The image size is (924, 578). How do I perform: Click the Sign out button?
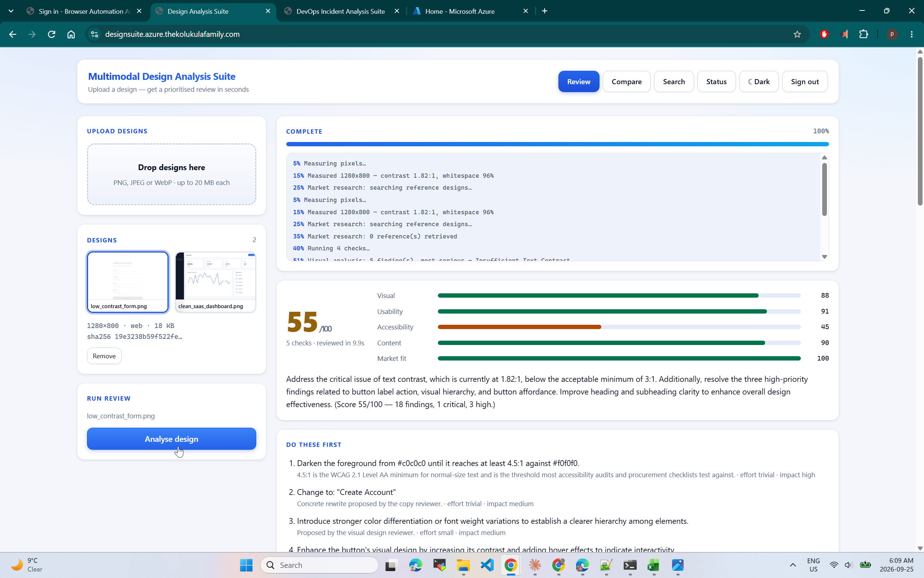click(x=805, y=81)
